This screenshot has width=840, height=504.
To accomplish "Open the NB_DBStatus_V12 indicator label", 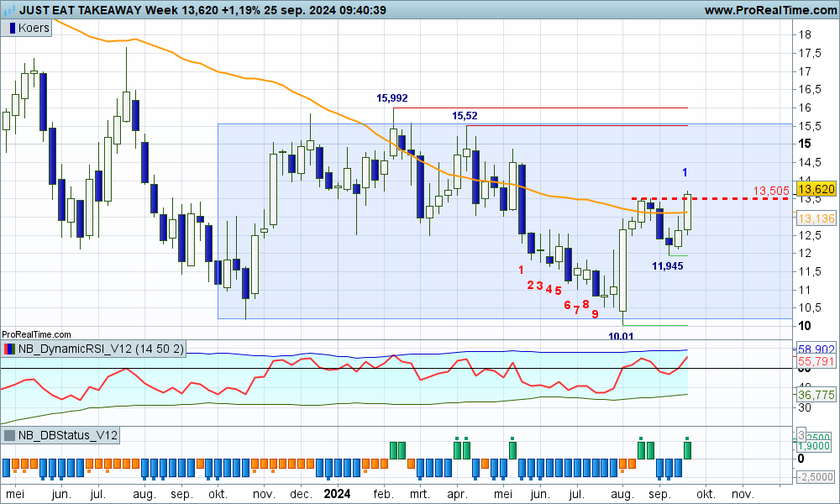I will coord(67,435).
